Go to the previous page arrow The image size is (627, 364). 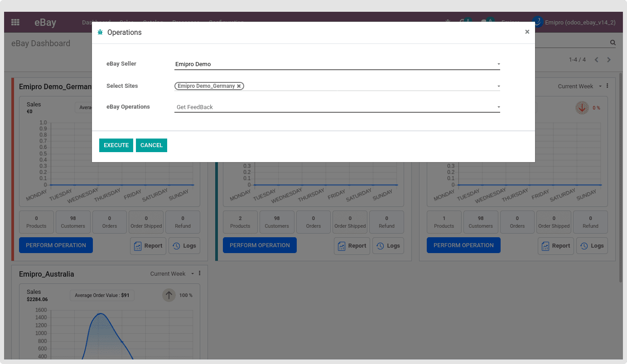point(597,60)
